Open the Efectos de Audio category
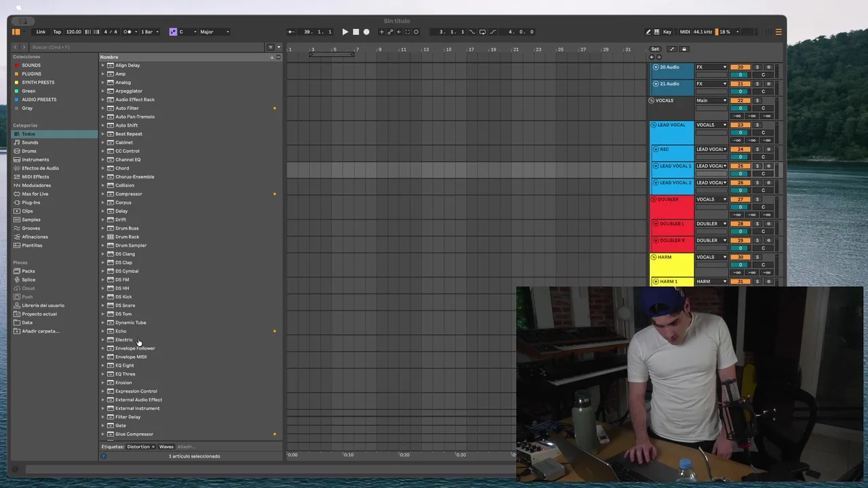Screen dimensions: 868x488 coord(40,168)
